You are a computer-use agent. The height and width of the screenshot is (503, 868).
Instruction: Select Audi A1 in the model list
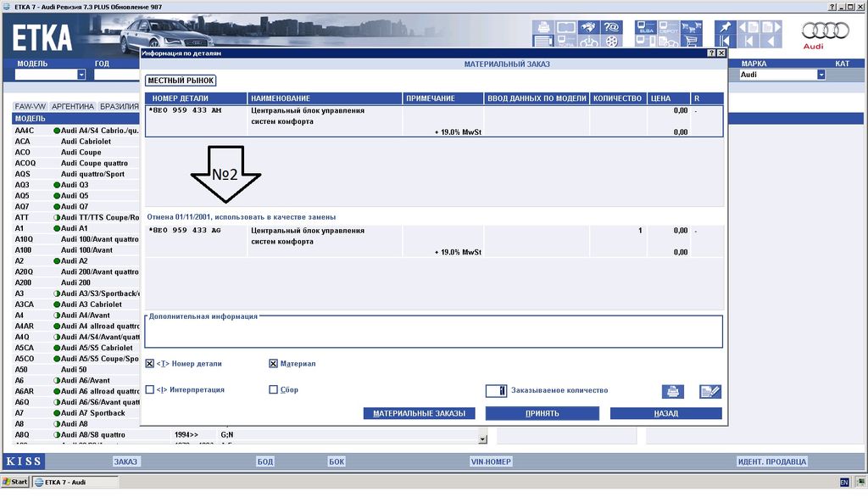coord(75,228)
